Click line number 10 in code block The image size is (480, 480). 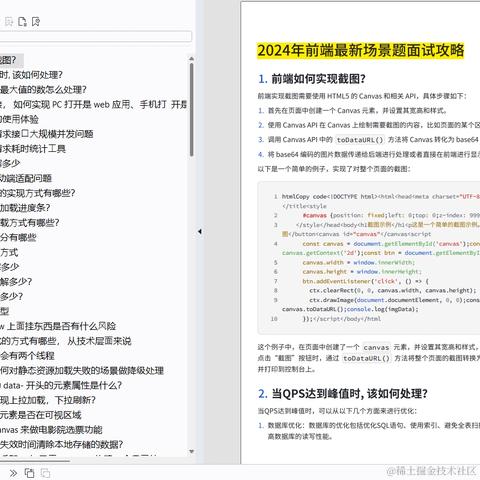tap(274, 319)
